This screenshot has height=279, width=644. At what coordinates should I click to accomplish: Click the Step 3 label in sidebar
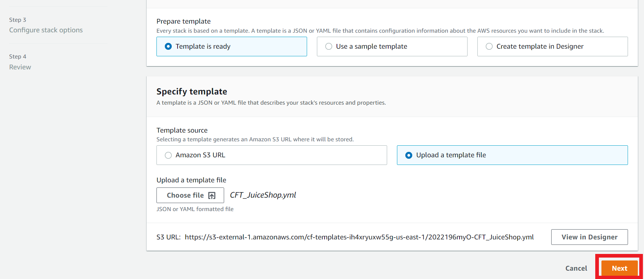tap(17, 20)
